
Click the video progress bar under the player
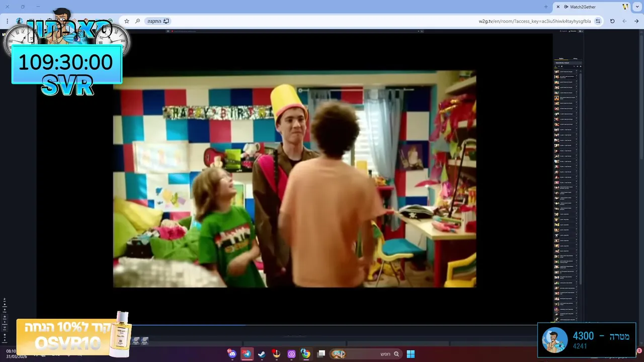coord(294,325)
